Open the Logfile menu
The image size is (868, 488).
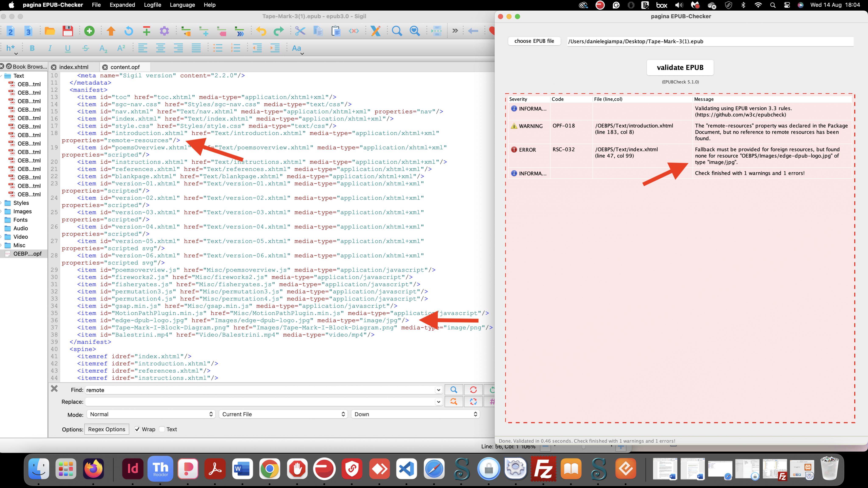point(152,5)
